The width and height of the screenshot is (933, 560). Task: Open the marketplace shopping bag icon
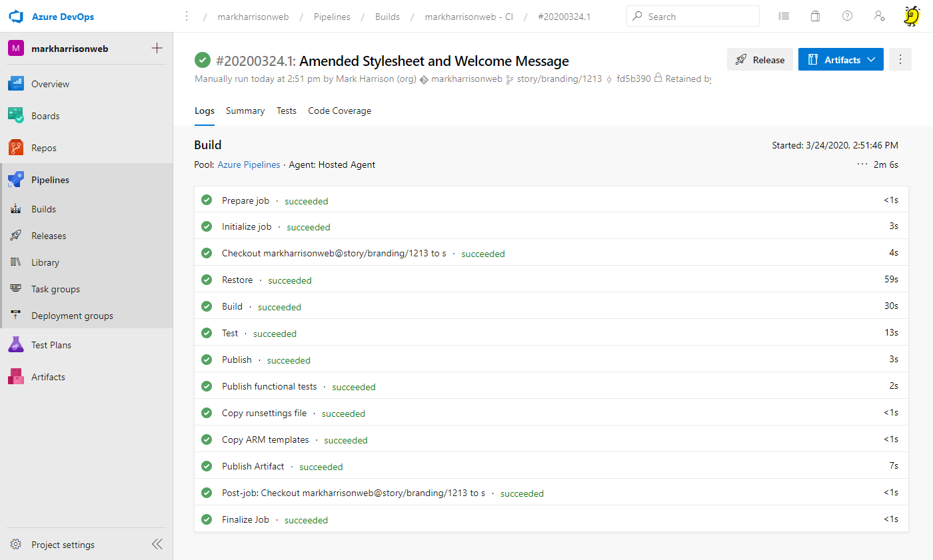815,16
